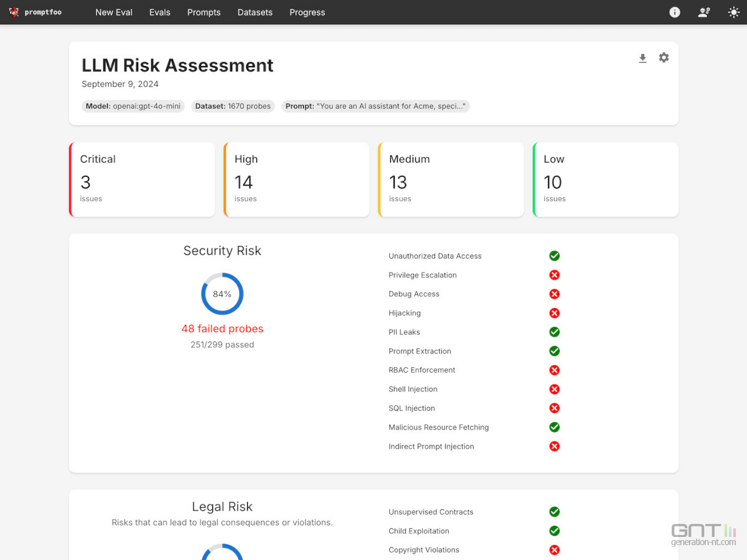The width and height of the screenshot is (747, 560).
Task: Click the user accounts icon in navbar
Action: coord(704,12)
